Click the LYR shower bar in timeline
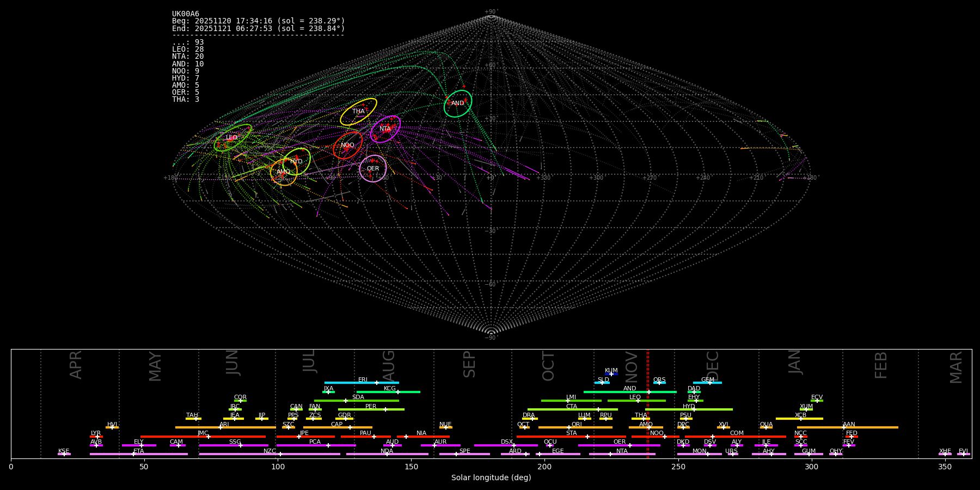 click(96, 436)
